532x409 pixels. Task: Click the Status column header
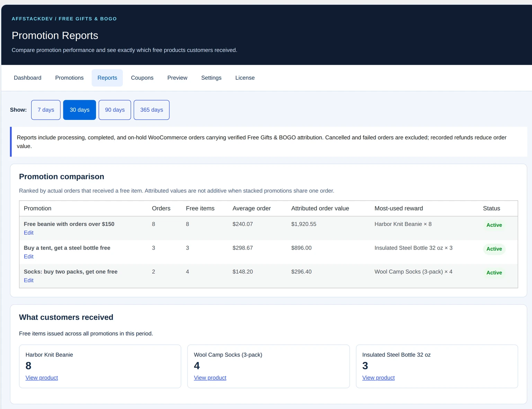click(x=491, y=208)
